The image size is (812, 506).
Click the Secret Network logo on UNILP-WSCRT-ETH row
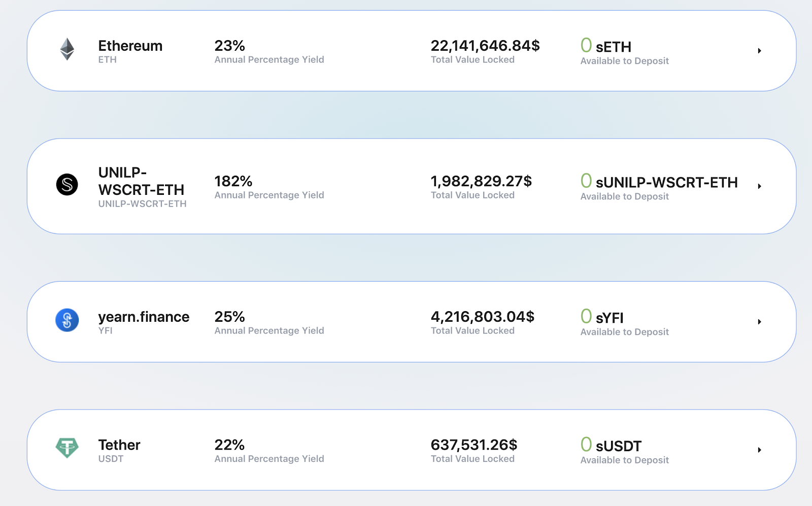click(67, 184)
